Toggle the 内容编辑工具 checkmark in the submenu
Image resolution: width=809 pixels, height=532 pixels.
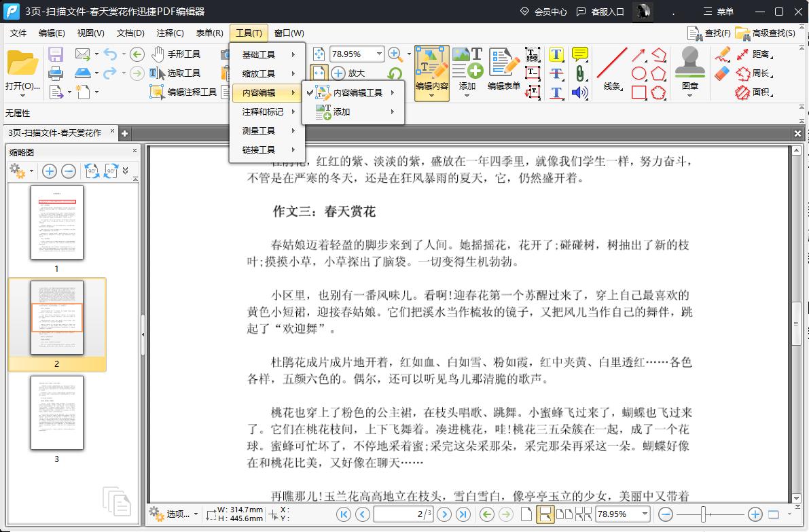coord(310,92)
